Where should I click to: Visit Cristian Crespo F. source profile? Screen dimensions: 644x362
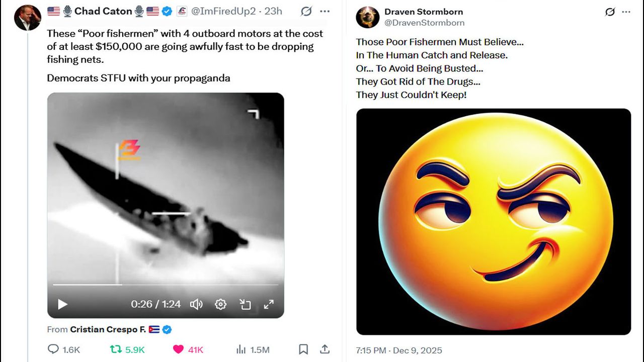click(108, 329)
